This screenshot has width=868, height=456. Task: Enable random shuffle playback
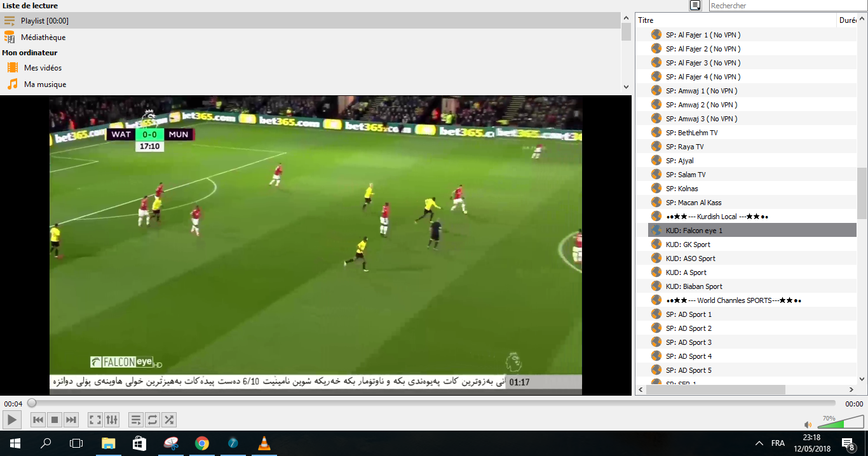[x=169, y=419]
